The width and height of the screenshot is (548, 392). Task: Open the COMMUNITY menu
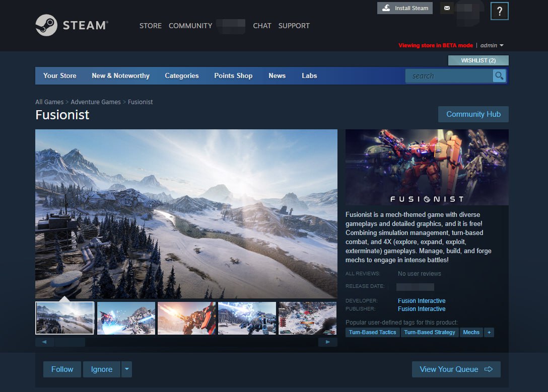(x=190, y=26)
